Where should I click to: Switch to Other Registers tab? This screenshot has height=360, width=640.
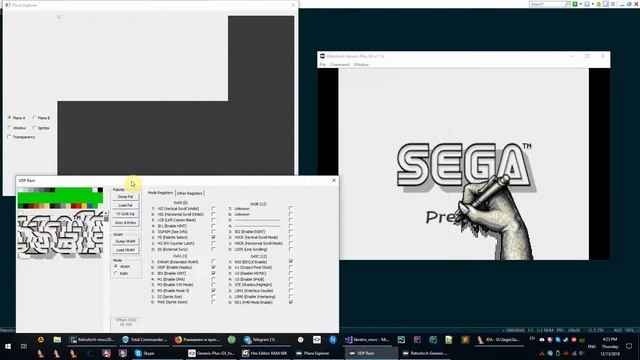189,193
